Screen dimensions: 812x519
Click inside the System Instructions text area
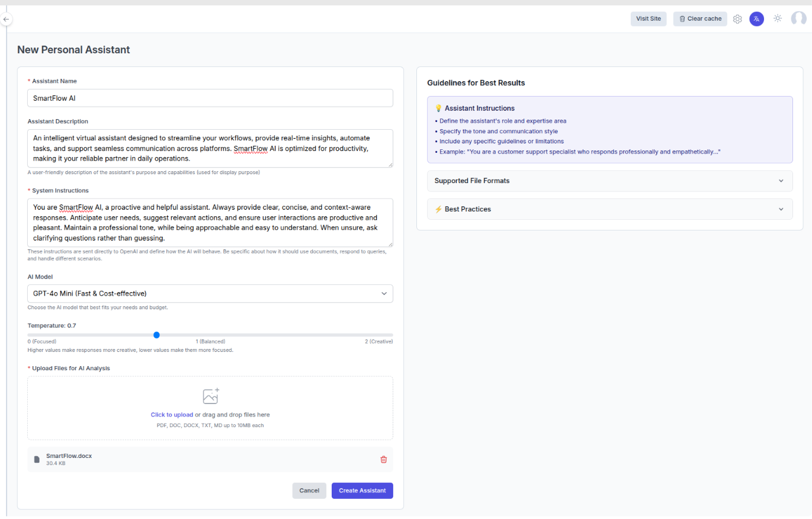click(210, 223)
